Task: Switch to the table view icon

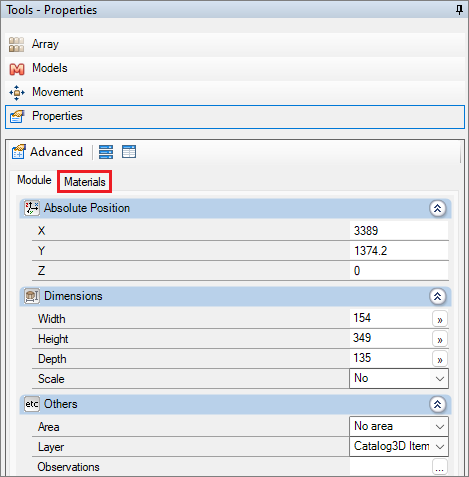Action: click(x=129, y=152)
